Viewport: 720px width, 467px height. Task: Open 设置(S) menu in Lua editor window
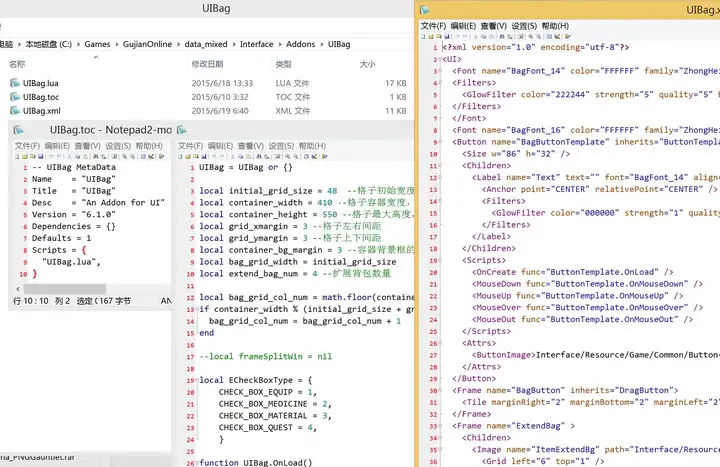click(x=281, y=146)
